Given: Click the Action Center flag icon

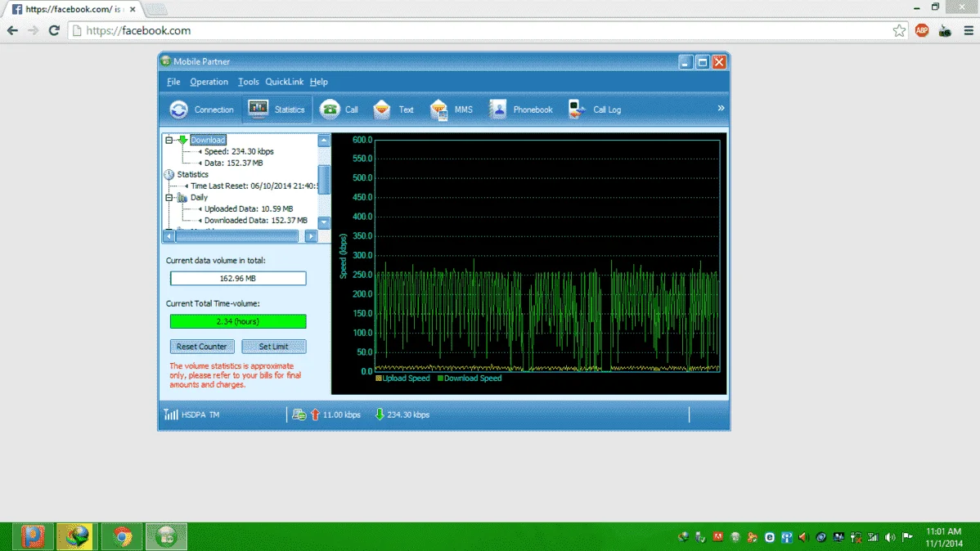Looking at the screenshot, I should pos(907,536).
